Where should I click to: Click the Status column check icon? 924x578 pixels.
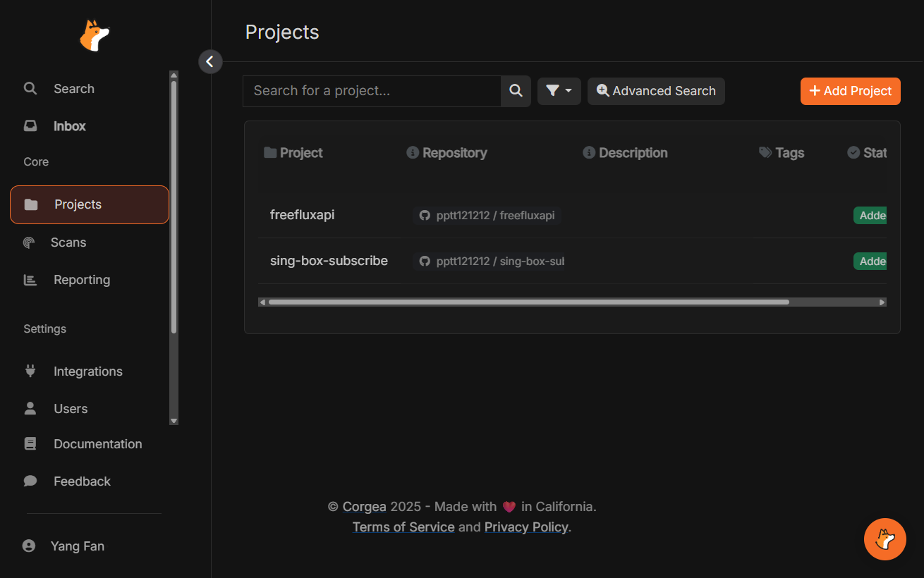[853, 152]
